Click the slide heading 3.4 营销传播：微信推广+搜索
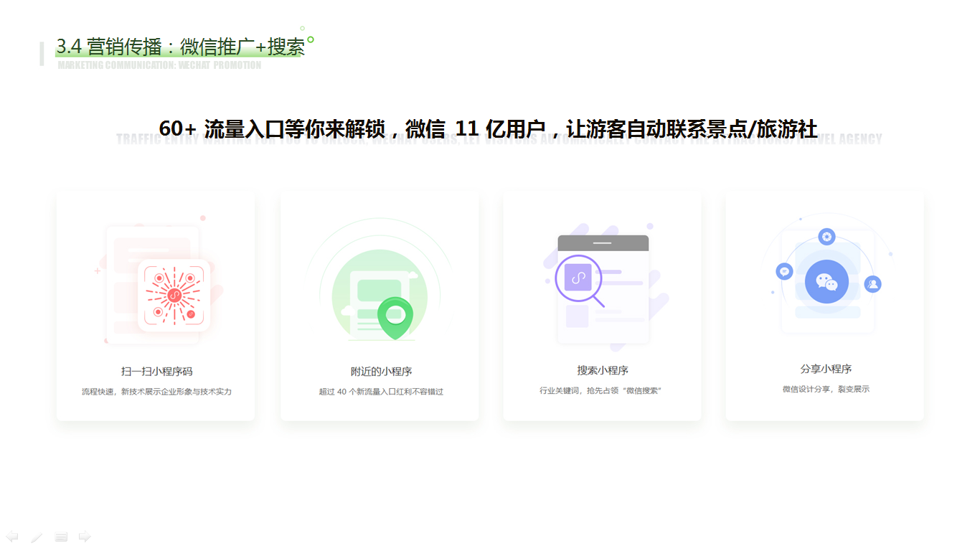 click(x=180, y=47)
